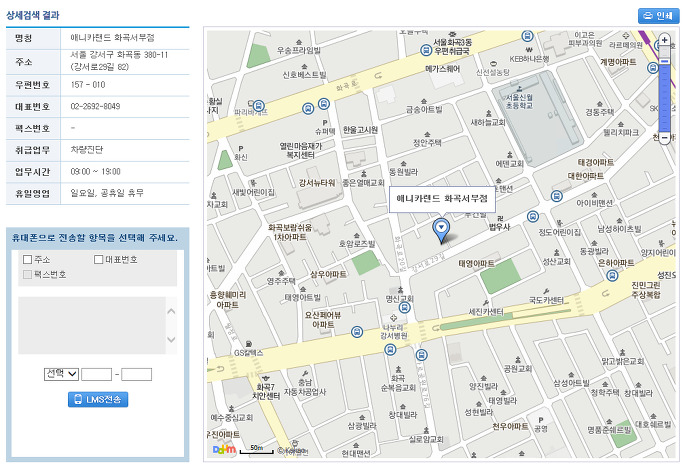The width and height of the screenshot is (683, 467).
Task: Click the 일요일, 공휴일 휴무 holiday value
Action: click(x=107, y=193)
